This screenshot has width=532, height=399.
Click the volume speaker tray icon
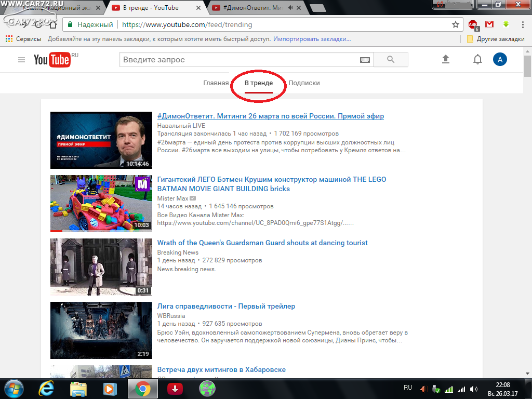[474, 389]
